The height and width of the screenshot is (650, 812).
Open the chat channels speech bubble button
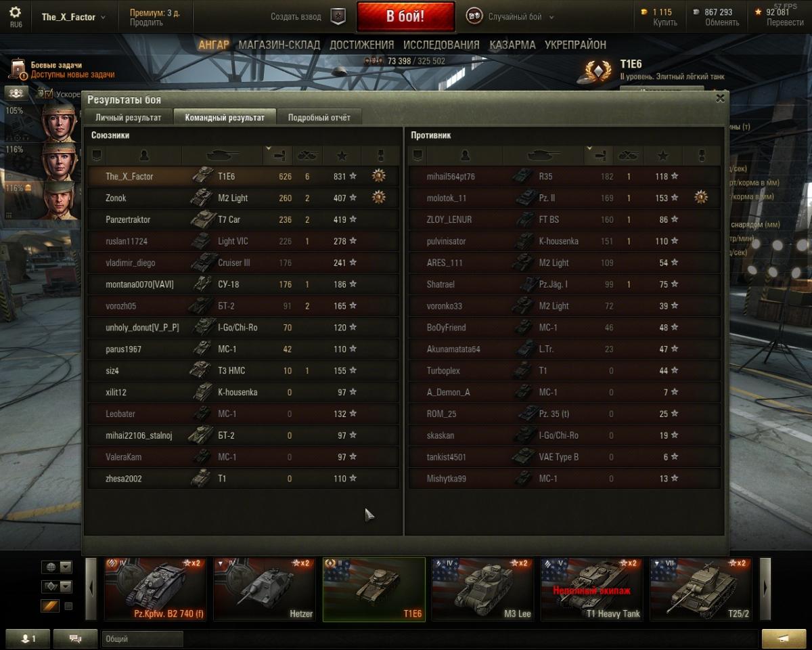[x=75, y=638]
